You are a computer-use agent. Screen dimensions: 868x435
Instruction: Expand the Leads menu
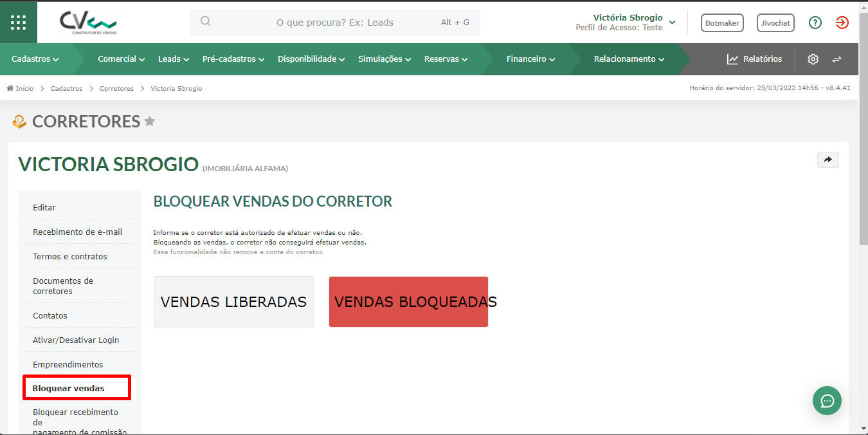click(174, 59)
